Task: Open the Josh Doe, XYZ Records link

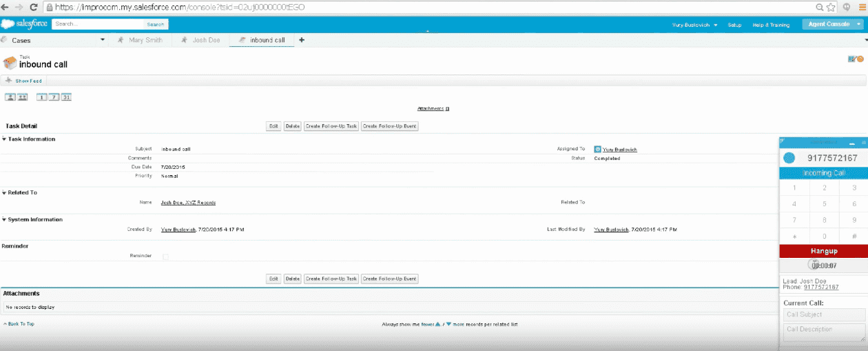Action: 188,203
